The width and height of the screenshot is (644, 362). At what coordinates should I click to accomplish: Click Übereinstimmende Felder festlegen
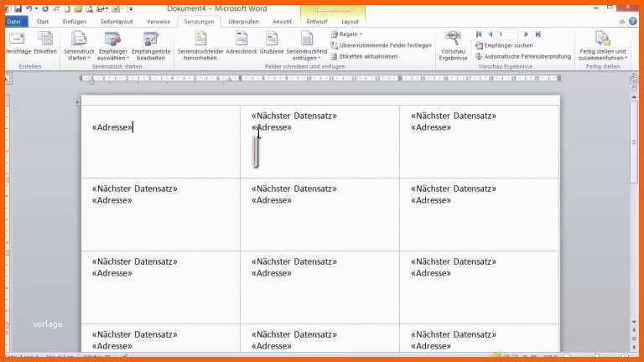382,45
